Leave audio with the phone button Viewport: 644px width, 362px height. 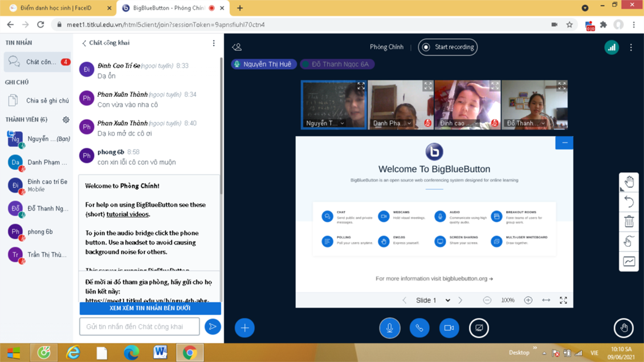pyautogui.click(x=419, y=328)
